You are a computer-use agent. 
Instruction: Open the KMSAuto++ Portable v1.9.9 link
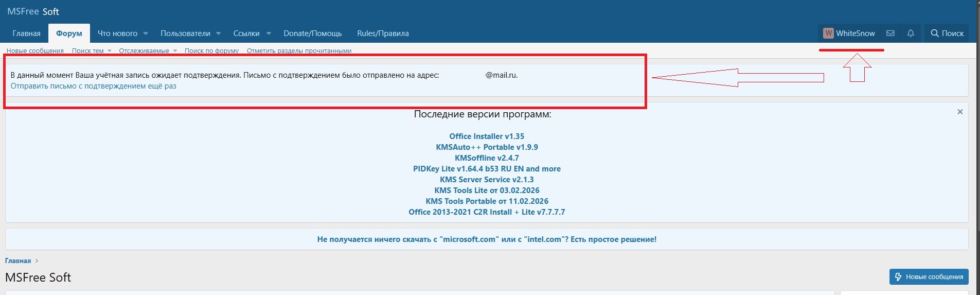(487, 147)
